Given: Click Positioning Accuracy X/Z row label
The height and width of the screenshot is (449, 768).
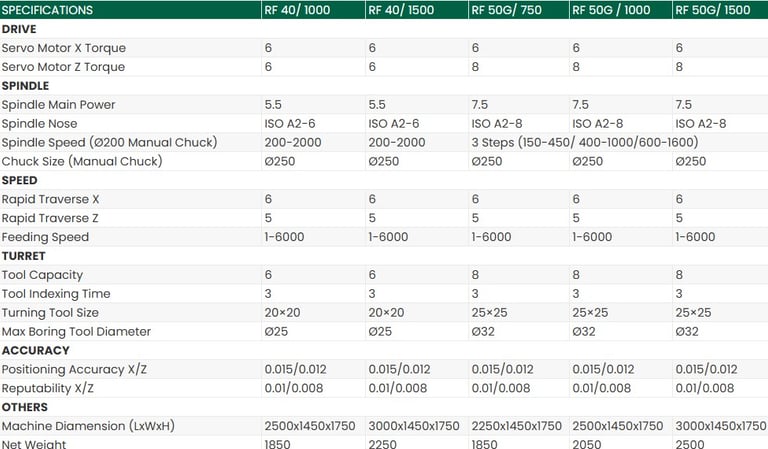Looking at the screenshot, I should (74, 369).
